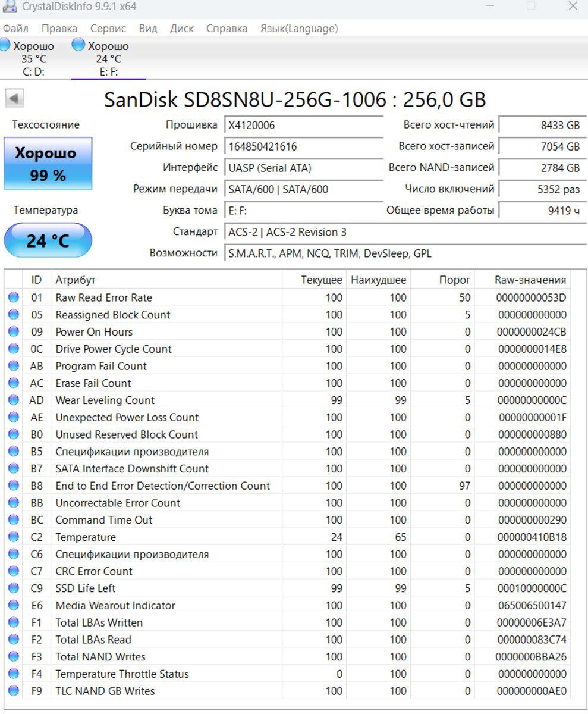
Task: Click the 24 °C temperature button
Action: click(x=48, y=240)
